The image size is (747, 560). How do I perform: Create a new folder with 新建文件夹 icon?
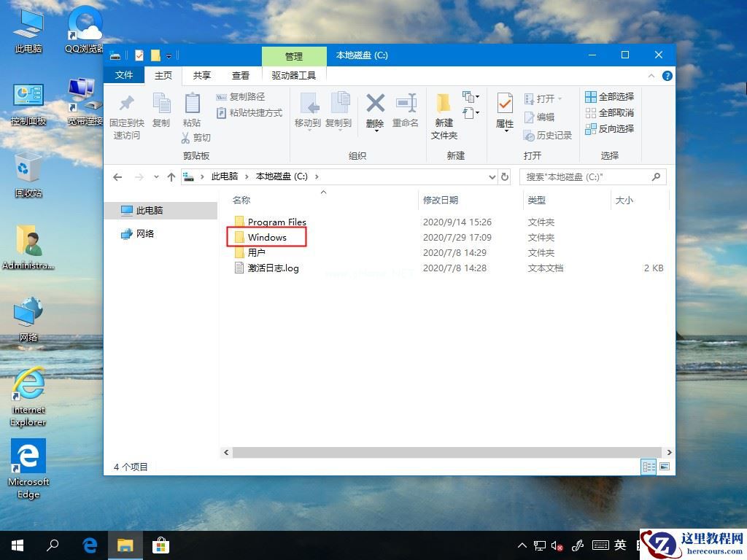coord(444,111)
